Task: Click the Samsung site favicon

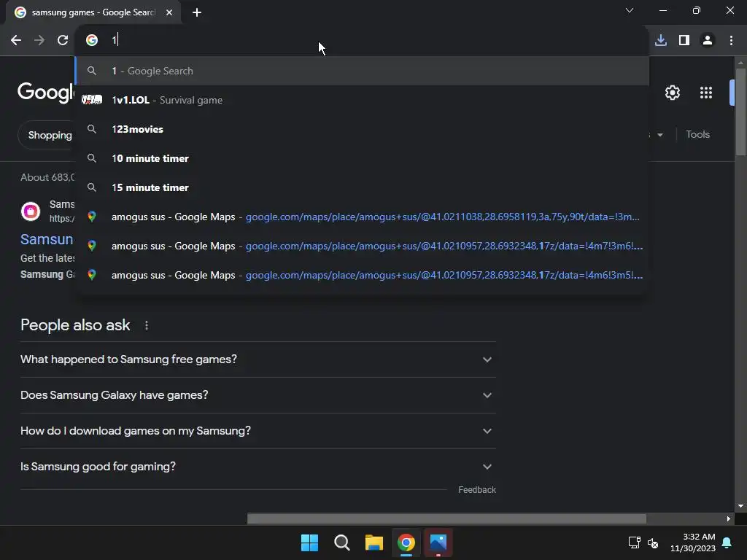Action: pyautogui.click(x=31, y=211)
